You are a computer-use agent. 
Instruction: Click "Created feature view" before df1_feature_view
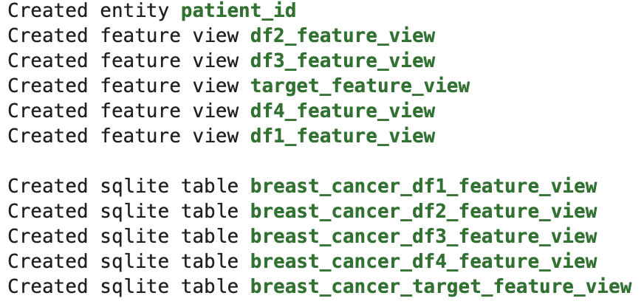[123, 137]
